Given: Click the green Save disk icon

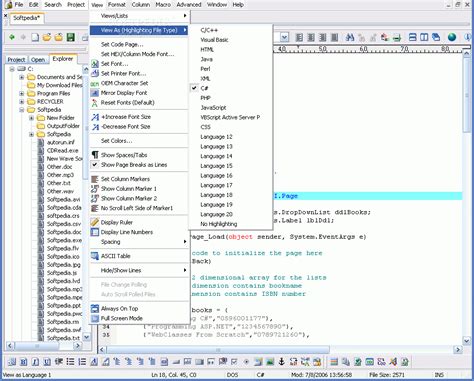Looking at the screenshot, I should (70, 37).
